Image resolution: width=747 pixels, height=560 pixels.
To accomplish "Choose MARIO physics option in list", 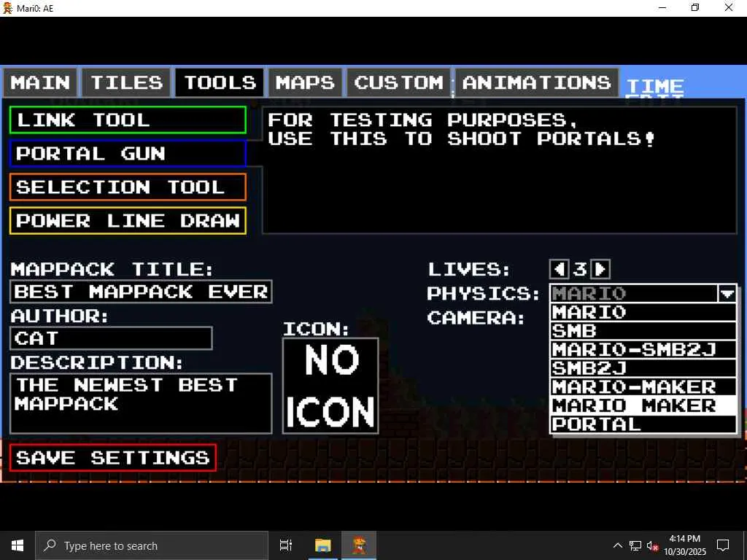I will pyautogui.click(x=643, y=312).
